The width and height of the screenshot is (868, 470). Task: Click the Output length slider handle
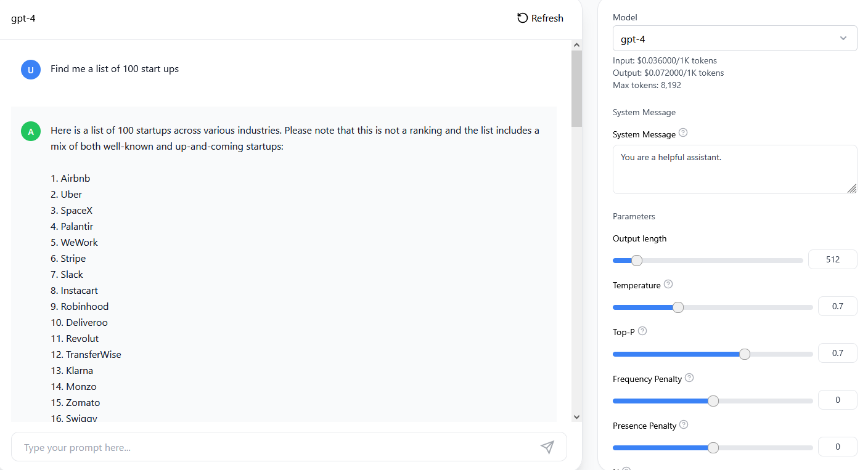(637, 260)
